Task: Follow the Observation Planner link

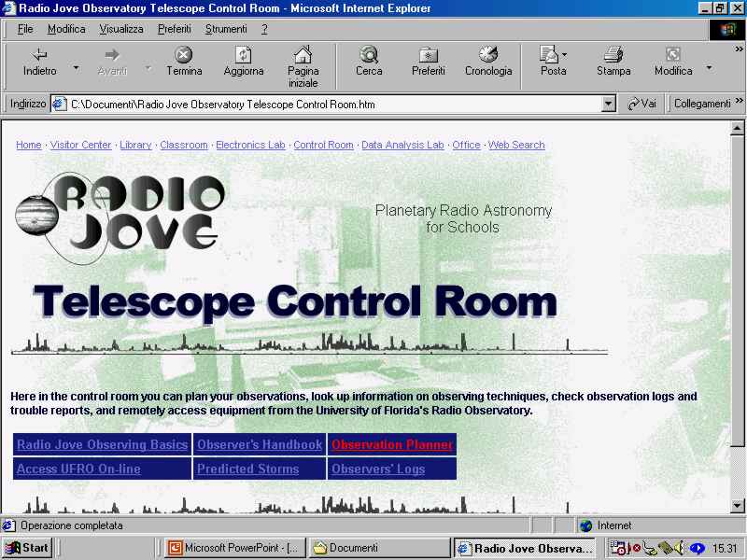Action: 392,445
